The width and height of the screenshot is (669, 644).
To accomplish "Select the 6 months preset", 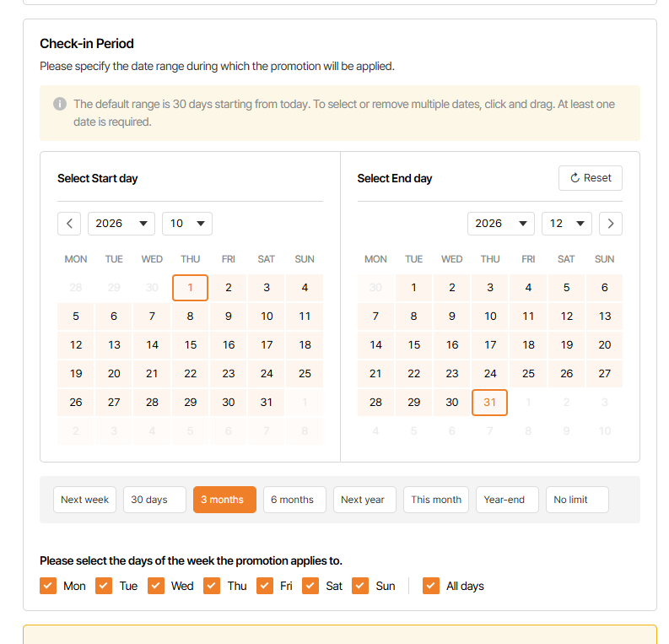I will pos(294,500).
